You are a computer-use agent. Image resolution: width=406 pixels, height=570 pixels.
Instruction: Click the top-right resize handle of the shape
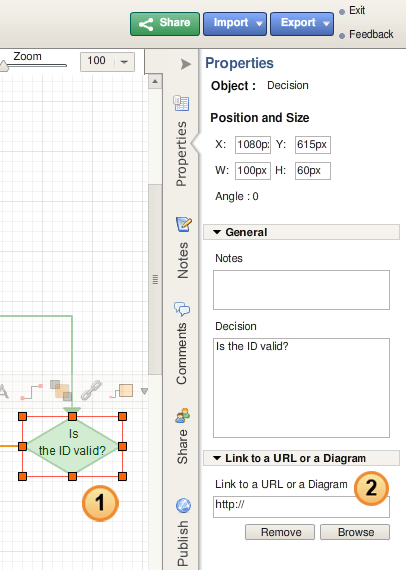tap(122, 416)
